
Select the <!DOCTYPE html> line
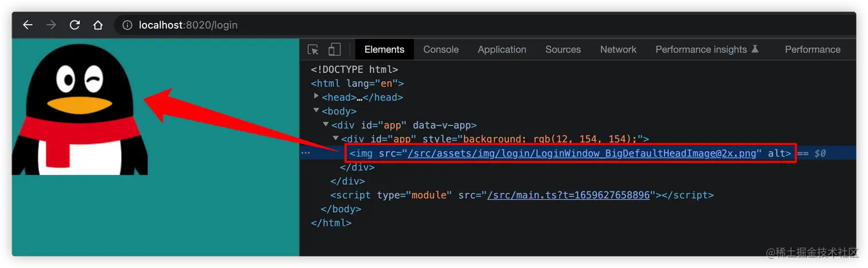[x=354, y=69]
